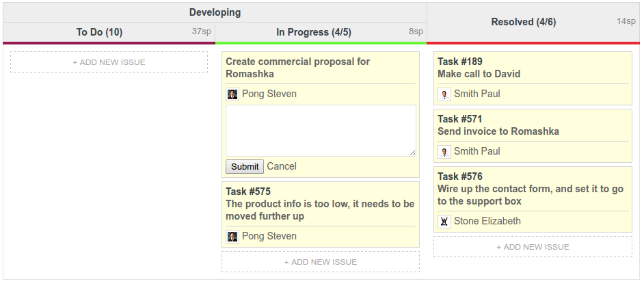The image size is (644, 288).
Task: Open Task #576 link
Action: click(x=459, y=176)
